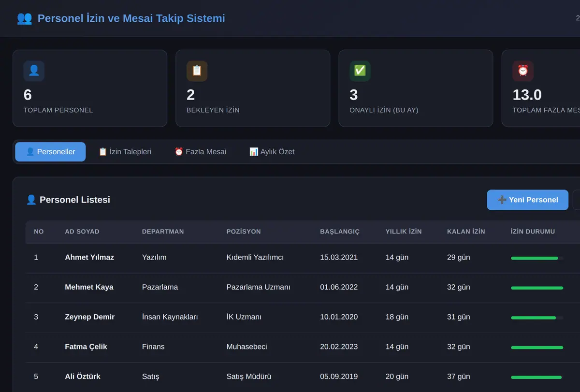Click the checkmark icon on Onaylı İzin card

pos(360,71)
